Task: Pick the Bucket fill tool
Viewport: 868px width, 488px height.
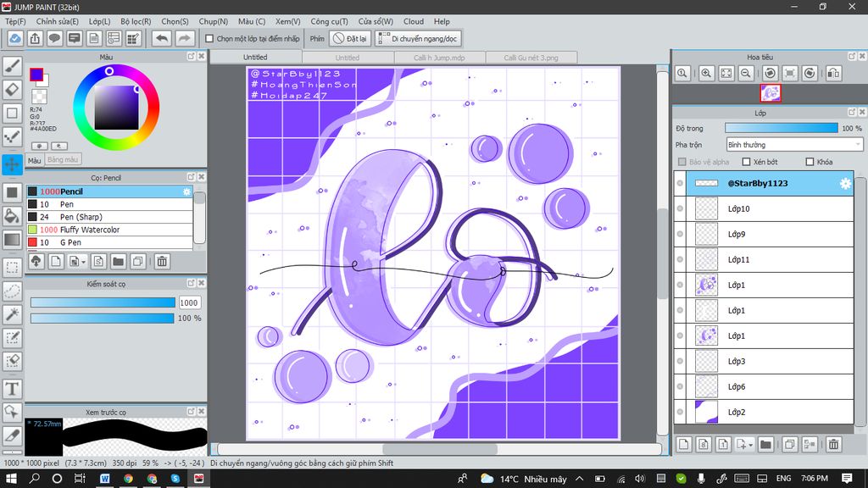Action: (12, 216)
